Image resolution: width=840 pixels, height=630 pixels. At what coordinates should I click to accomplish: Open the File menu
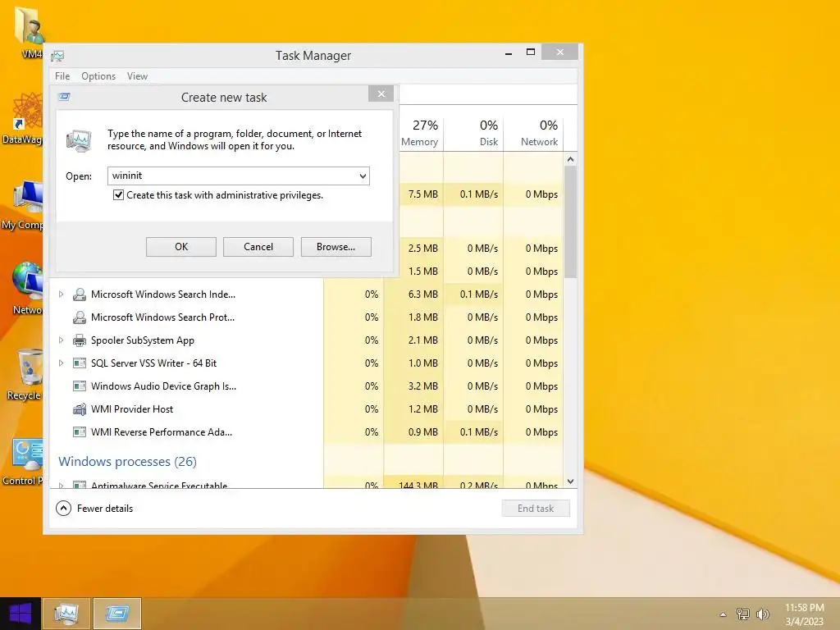click(x=62, y=76)
